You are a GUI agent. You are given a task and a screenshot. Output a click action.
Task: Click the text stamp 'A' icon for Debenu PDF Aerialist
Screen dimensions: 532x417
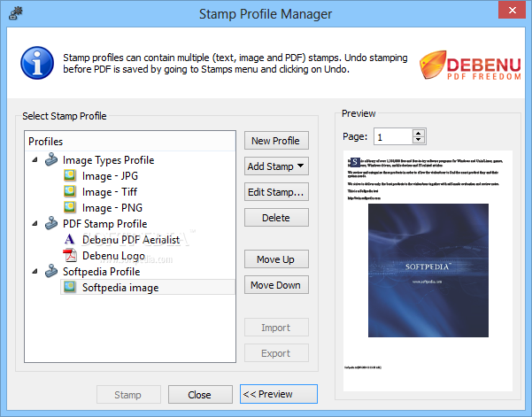pyautogui.click(x=70, y=239)
